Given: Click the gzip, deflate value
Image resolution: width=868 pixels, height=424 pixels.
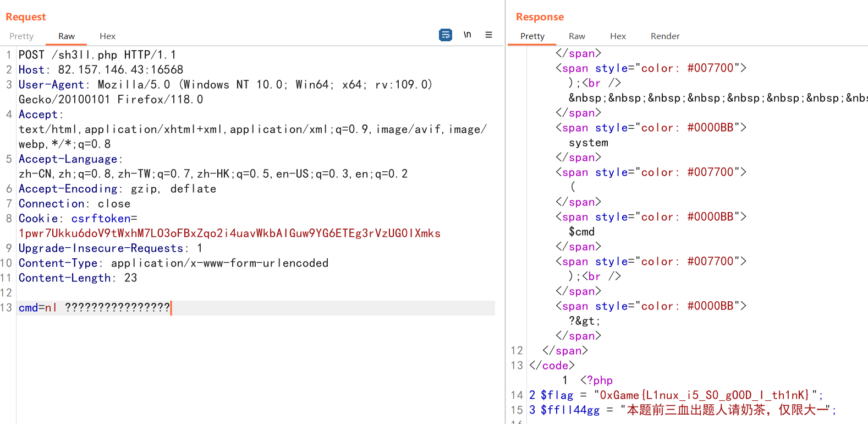Looking at the screenshot, I should [x=173, y=189].
